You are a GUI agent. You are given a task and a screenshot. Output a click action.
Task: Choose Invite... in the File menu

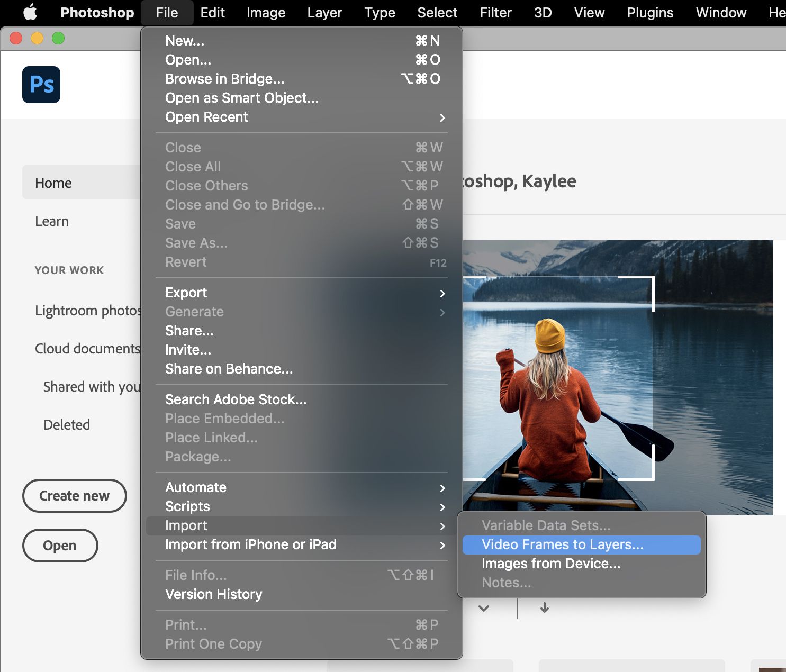pos(302,350)
